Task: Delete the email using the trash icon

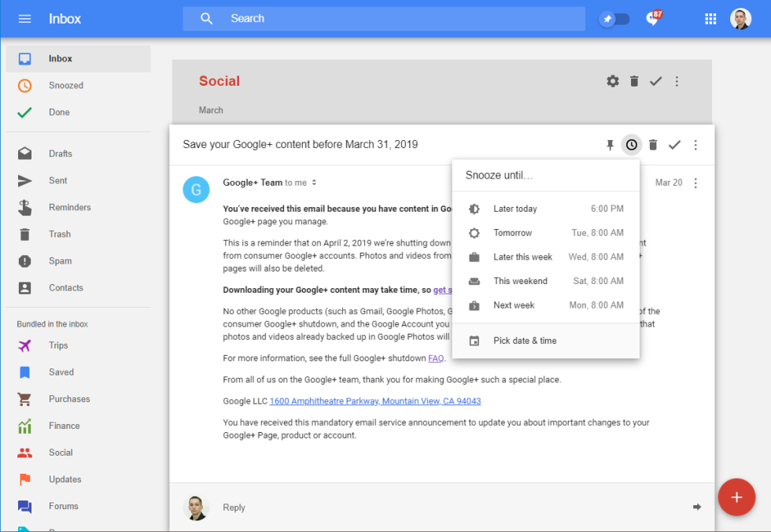Action: 653,145
